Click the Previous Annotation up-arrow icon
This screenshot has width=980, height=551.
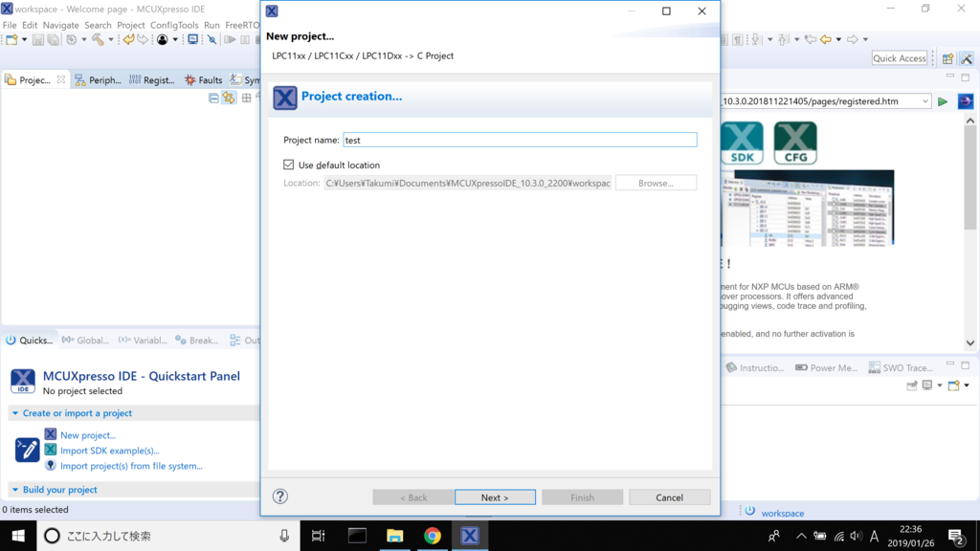(784, 39)
